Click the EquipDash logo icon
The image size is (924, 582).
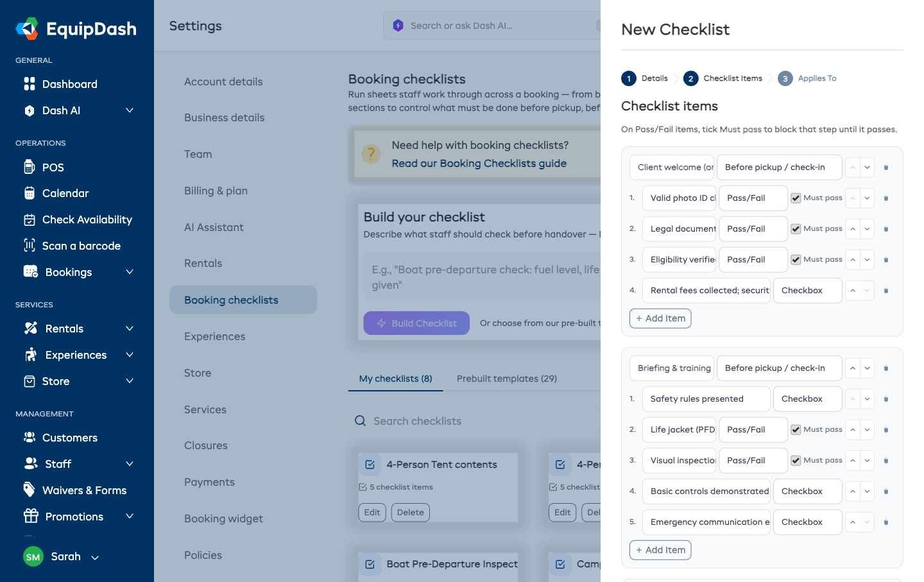pyautogui.click(x=28, y=29)
